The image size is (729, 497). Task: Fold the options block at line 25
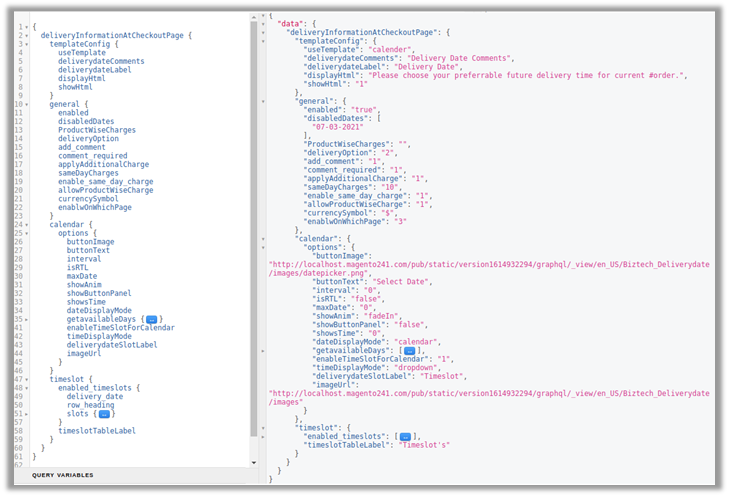coord(26,233)
